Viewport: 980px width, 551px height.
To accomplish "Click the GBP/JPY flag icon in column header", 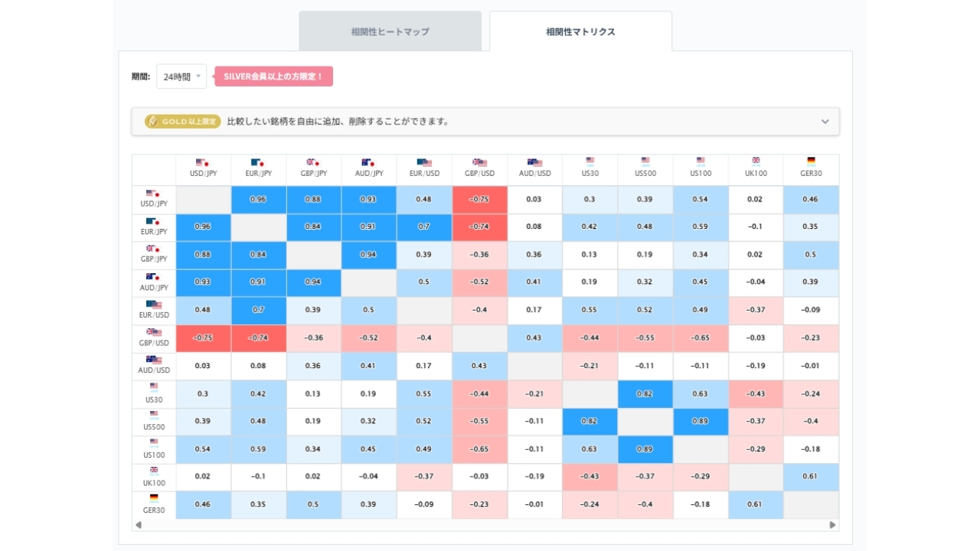I will [313, 162].
